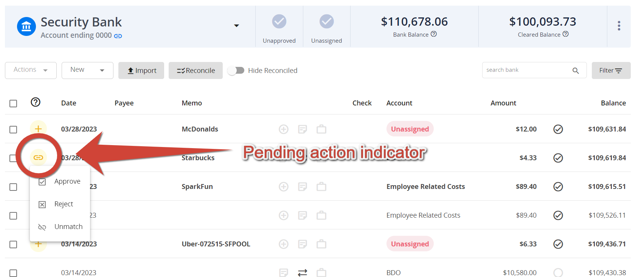Open the note icon on Uber row

303,244
